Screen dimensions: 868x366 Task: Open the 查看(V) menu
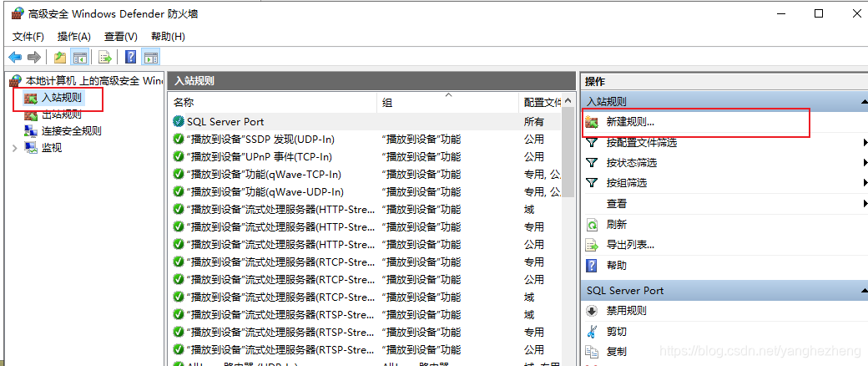click(x=121, y=37)
